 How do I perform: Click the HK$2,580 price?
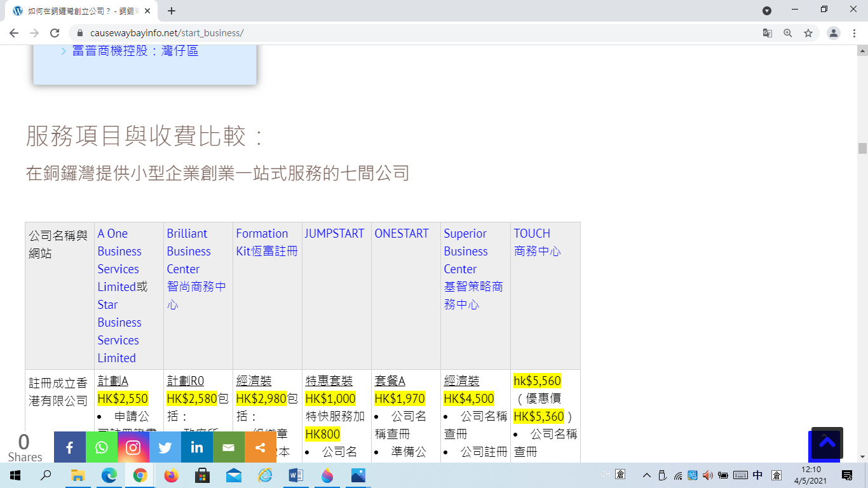[x=192, y=398]
